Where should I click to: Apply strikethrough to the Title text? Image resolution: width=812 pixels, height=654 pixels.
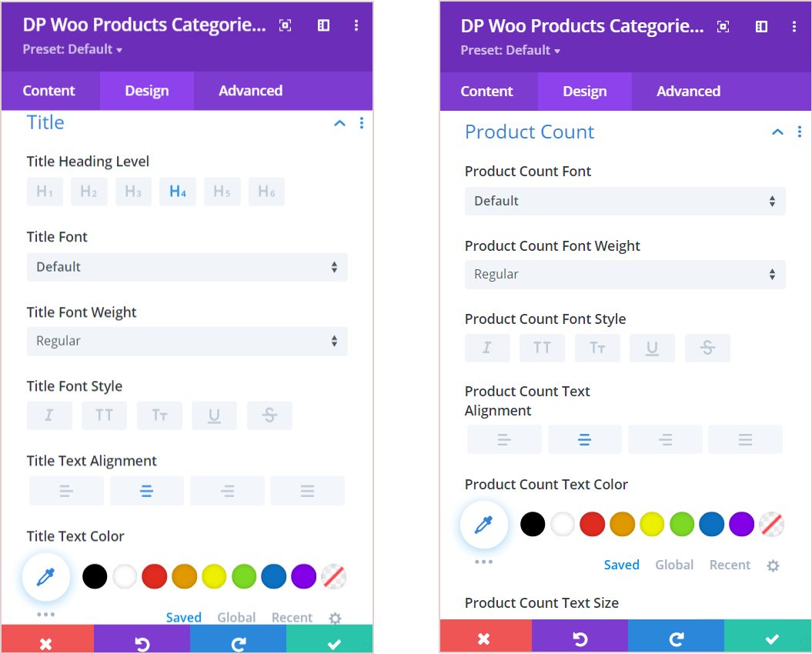click(269, 415)
